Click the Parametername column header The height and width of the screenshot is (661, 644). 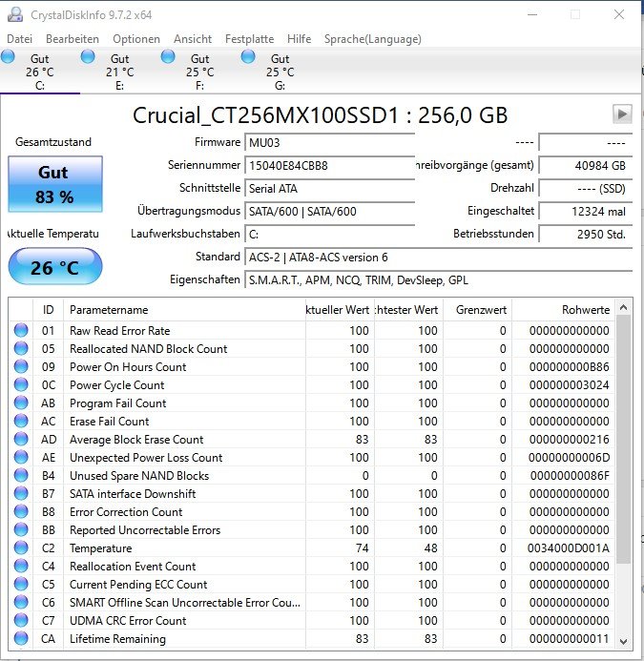click(x=184, y=310)
